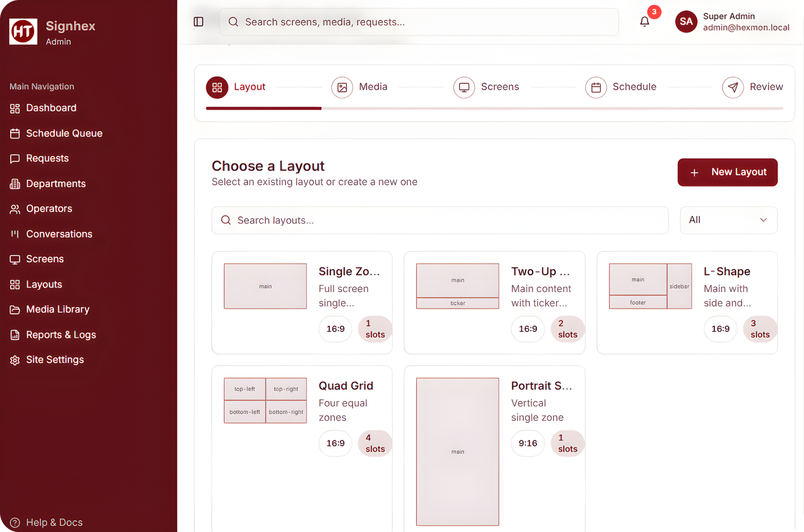Open the notifications bell
804x532 pixels.
(x=645, y=22)
